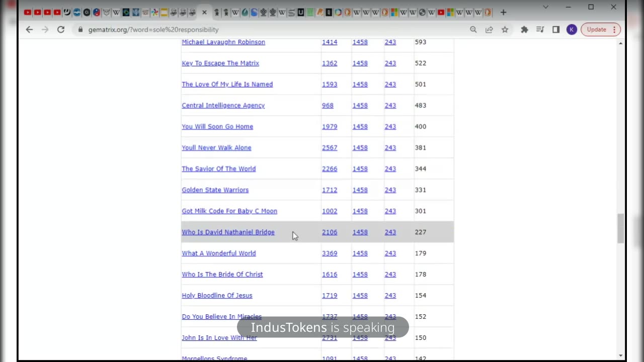Click value 2567 in Youll Never Walk row
The width and height of the screenshot is (644, 362).
coord(330,148)
